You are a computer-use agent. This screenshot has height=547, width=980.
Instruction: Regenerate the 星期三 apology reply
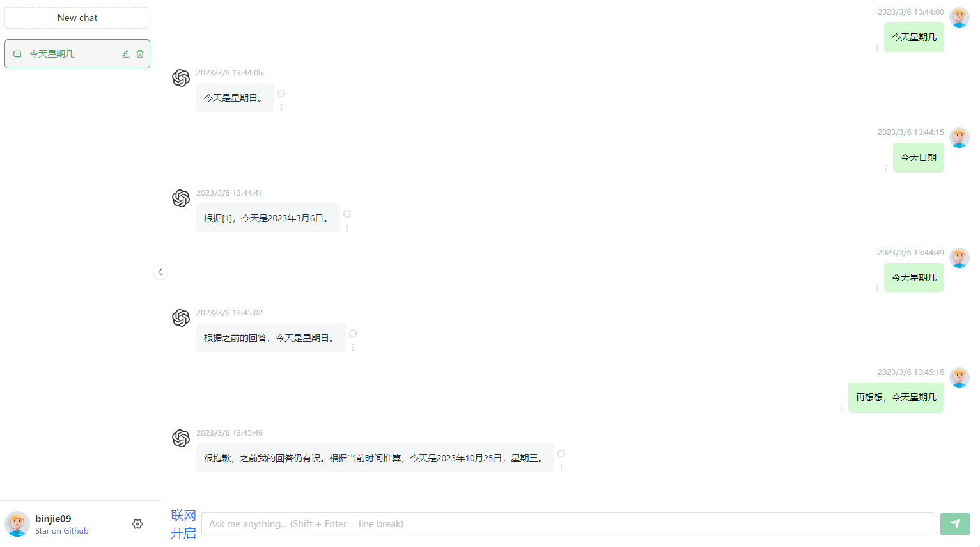coord(561,454)
